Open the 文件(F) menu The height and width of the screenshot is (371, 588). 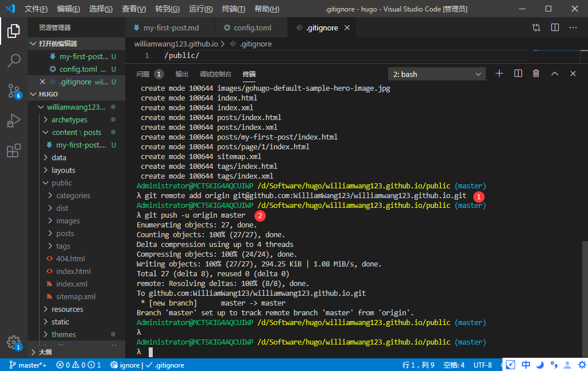(36, 9)
